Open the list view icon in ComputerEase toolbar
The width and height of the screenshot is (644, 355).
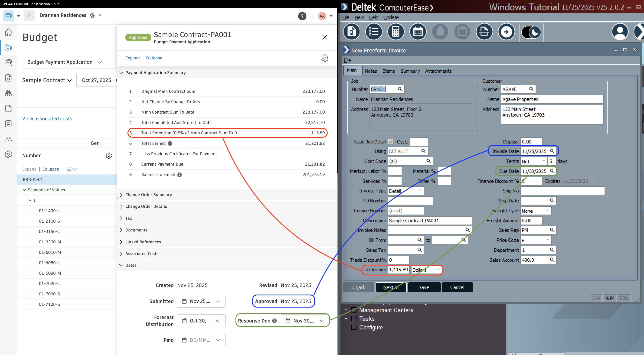click(x=374, y=32)
